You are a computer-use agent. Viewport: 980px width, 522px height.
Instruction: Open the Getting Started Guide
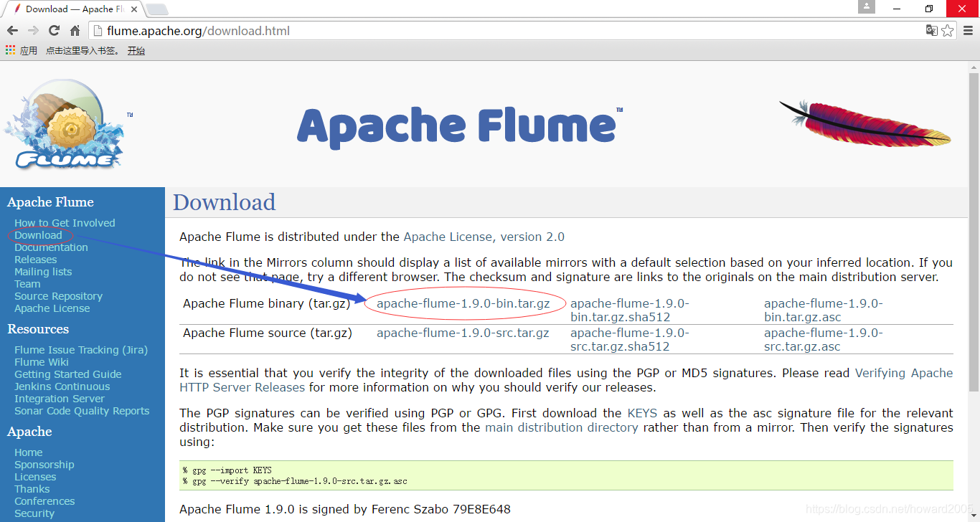[67, 374]
